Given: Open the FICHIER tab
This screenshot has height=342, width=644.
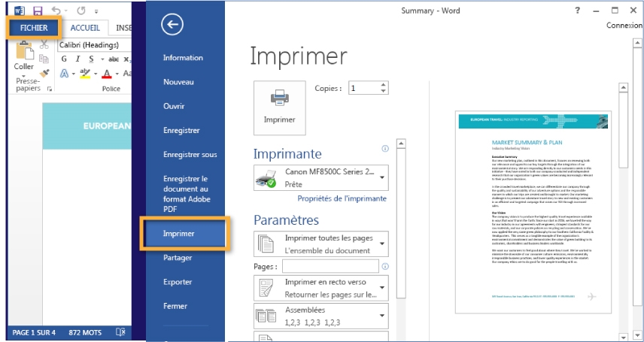Looking at the screenshot, I should click(34, 28).
